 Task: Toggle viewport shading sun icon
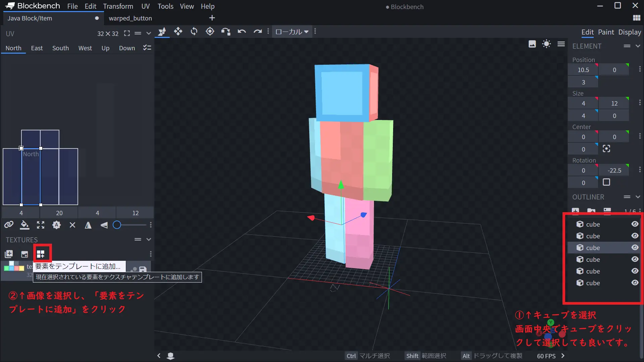[546, 44]
